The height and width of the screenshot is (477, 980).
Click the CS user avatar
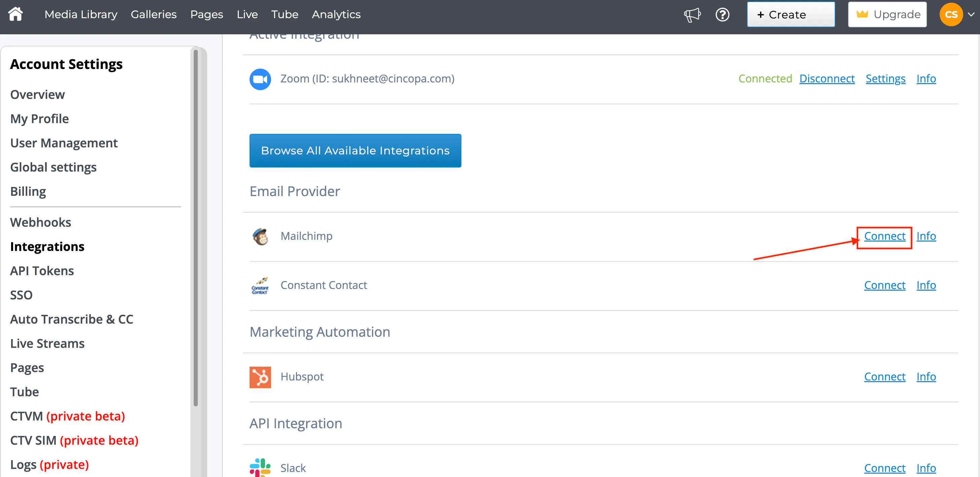tap(951, 14)
